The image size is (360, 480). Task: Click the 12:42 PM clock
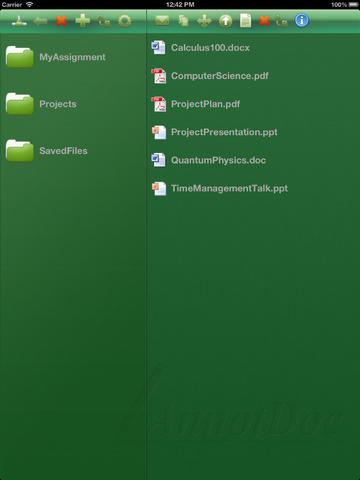[x=180, y=5]
